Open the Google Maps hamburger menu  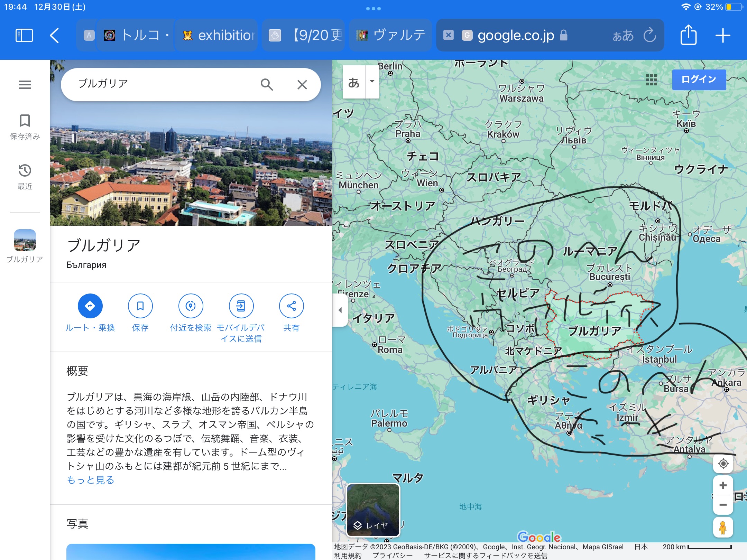[x=25, y=84]
